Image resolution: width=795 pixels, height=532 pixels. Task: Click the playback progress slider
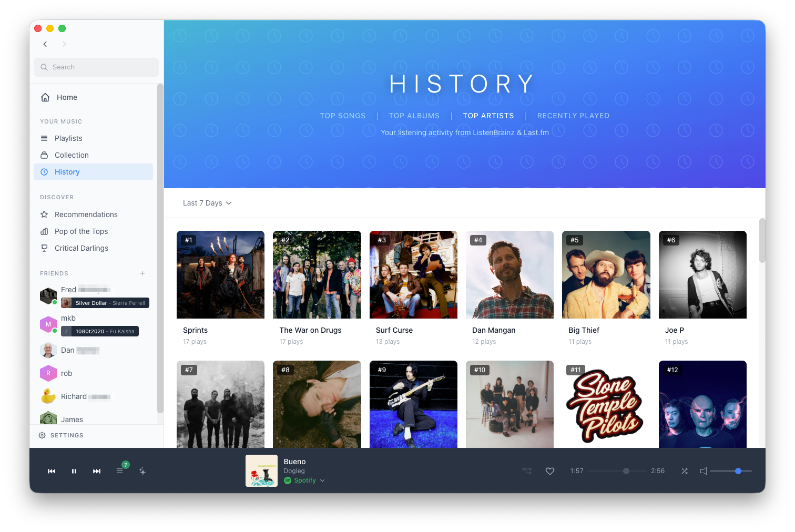[x=626, y=471]
